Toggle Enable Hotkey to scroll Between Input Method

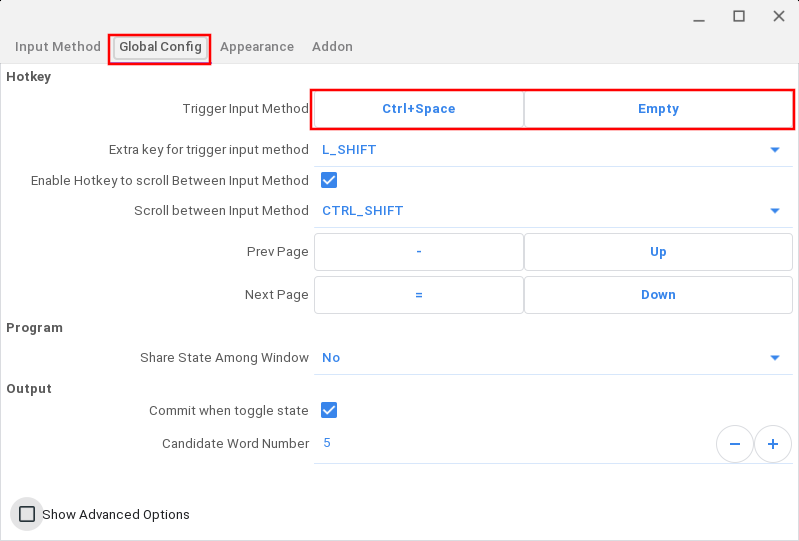pos(328,180)
